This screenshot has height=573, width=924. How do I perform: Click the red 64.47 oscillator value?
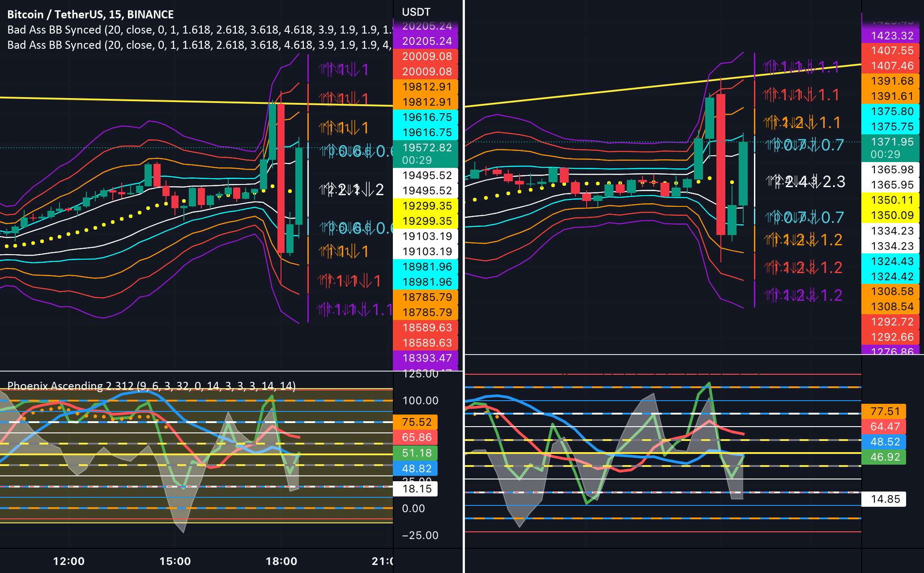(x=884, y=427)
